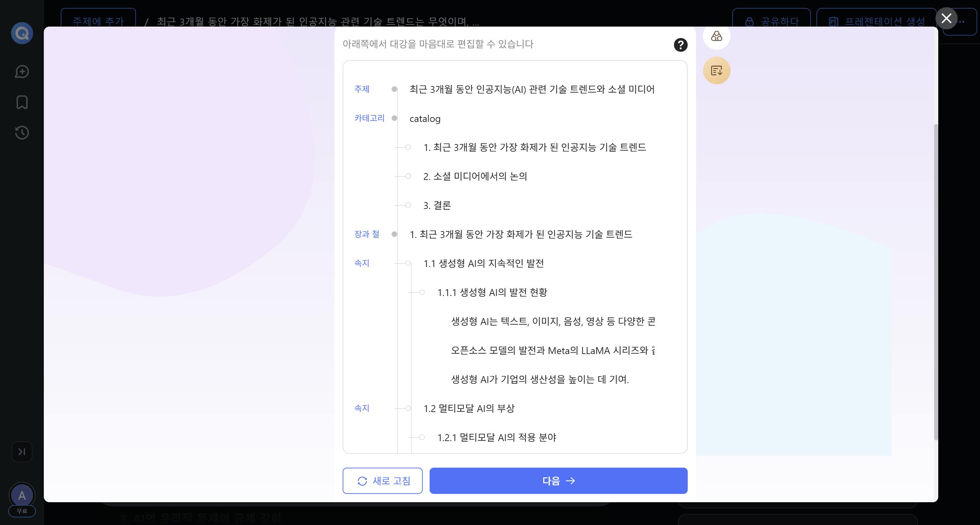The image size is (980, 525).
Task: Edit the 주제 topic title text
Action: [531, 89]
